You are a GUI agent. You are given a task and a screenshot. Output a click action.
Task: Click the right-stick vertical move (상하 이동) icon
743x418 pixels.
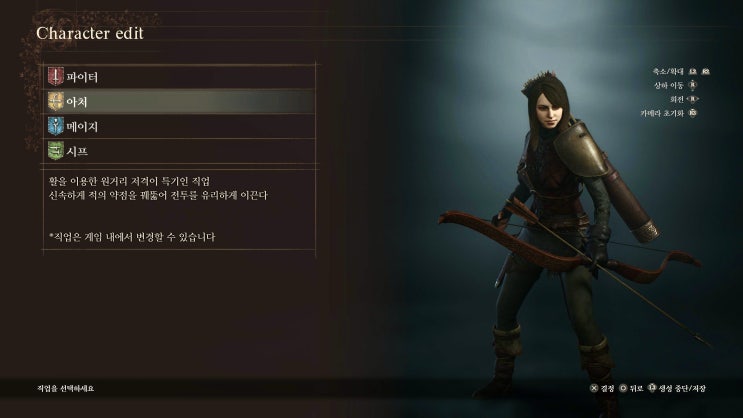[x=693, y=85]
